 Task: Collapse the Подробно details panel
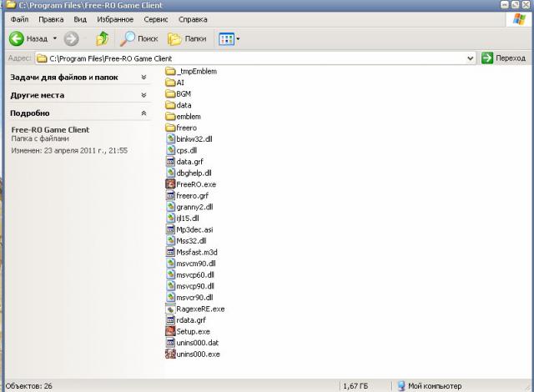(144, 113)
